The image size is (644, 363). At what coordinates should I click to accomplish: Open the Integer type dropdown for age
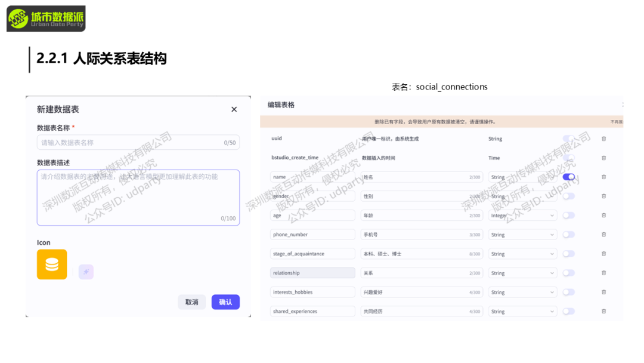pos(522,216)
